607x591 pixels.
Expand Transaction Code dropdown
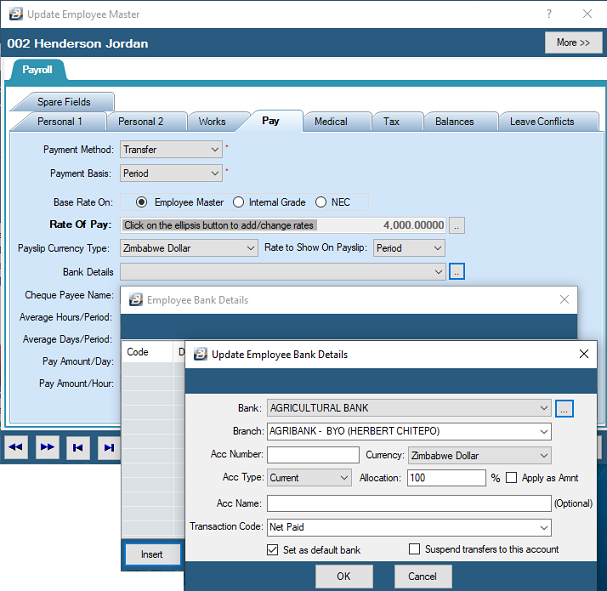point(409,528)
